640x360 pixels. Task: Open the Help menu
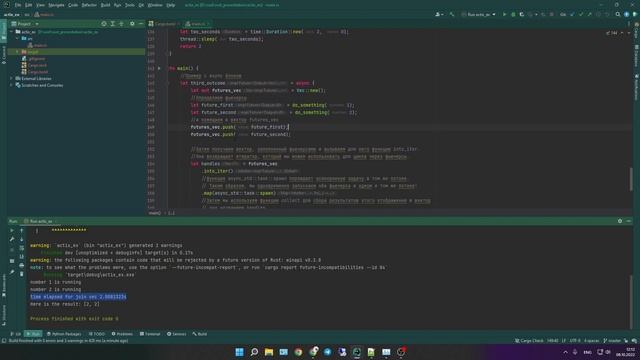(x=171, y=5)
